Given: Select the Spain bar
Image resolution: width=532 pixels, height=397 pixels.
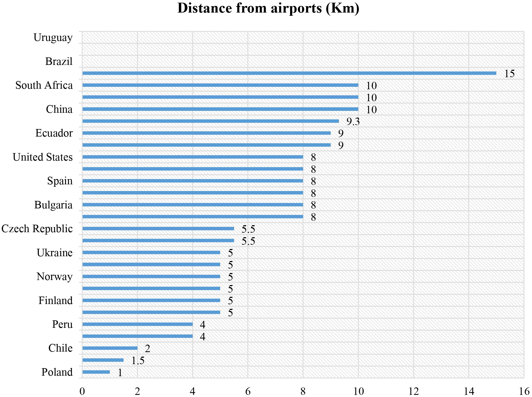Looking at the screenshot, I should click(192, 181).
